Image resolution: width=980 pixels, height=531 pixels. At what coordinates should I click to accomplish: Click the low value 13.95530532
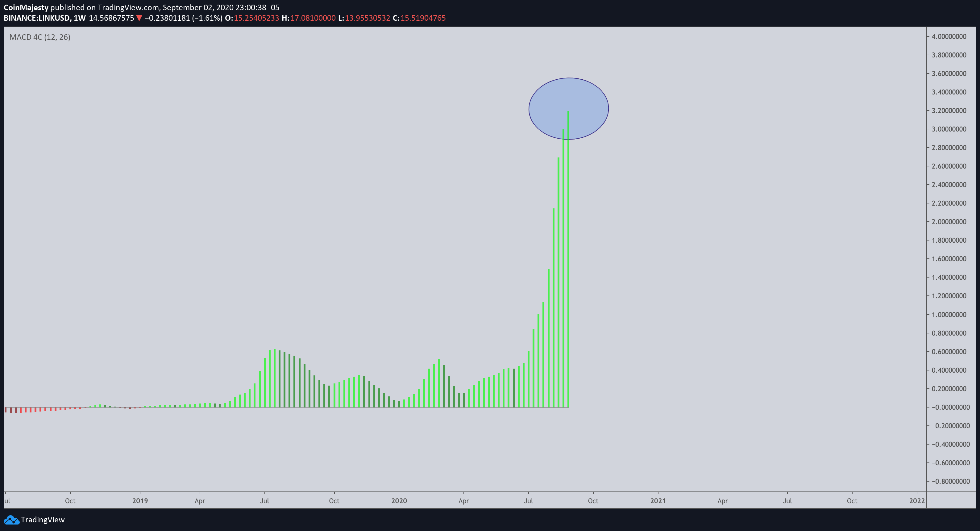[367, 18]
